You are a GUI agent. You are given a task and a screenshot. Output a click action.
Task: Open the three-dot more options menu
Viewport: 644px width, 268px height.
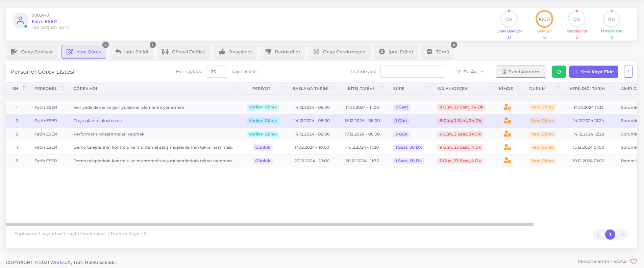(628, 72)
